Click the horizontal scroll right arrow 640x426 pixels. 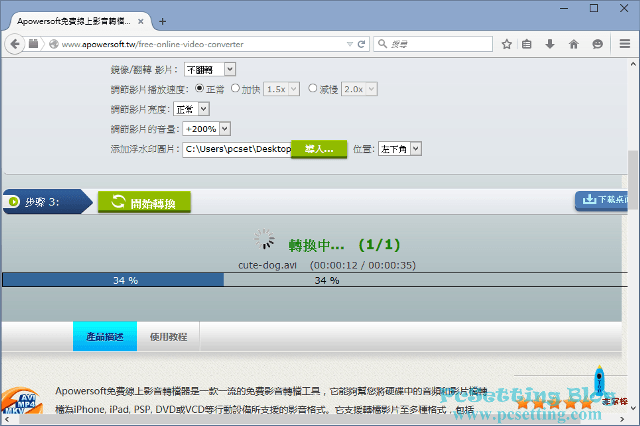[x=622, y=419]
